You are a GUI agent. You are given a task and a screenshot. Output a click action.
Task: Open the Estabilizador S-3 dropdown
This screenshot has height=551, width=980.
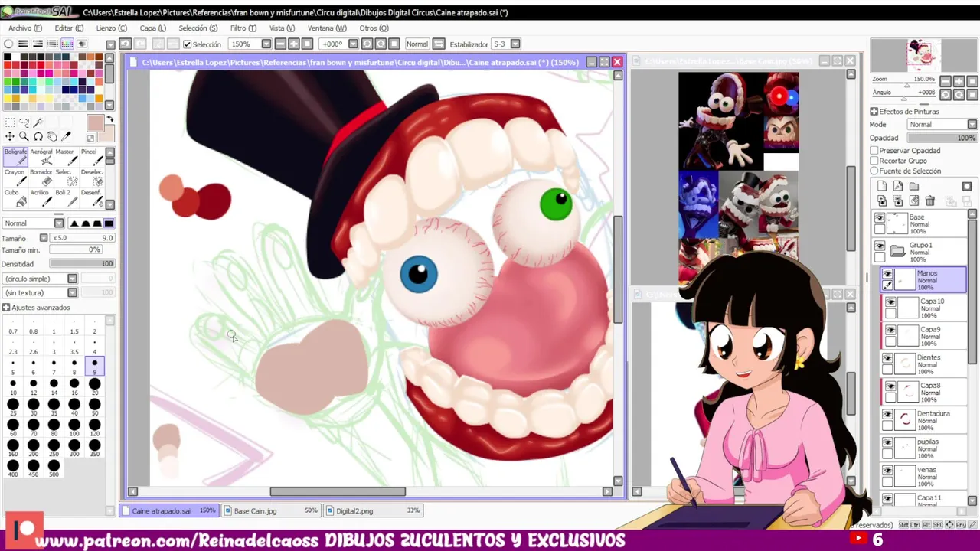point(515,44)
